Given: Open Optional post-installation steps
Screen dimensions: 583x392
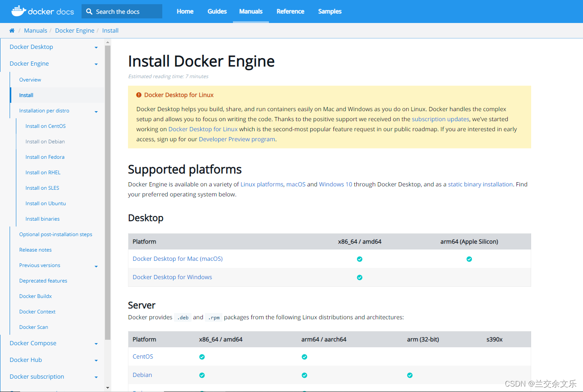Looking at the screenshot, I should (56, 234).
